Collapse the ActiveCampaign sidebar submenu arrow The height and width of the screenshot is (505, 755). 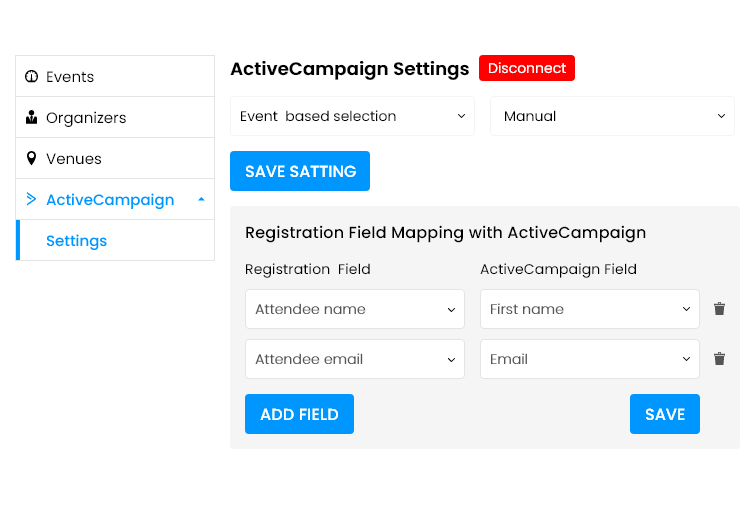click(201, 199)
